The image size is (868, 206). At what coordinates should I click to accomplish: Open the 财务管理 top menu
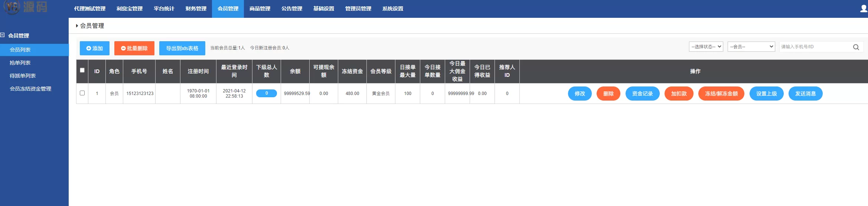pyautogui.click(x=196, y=9)
